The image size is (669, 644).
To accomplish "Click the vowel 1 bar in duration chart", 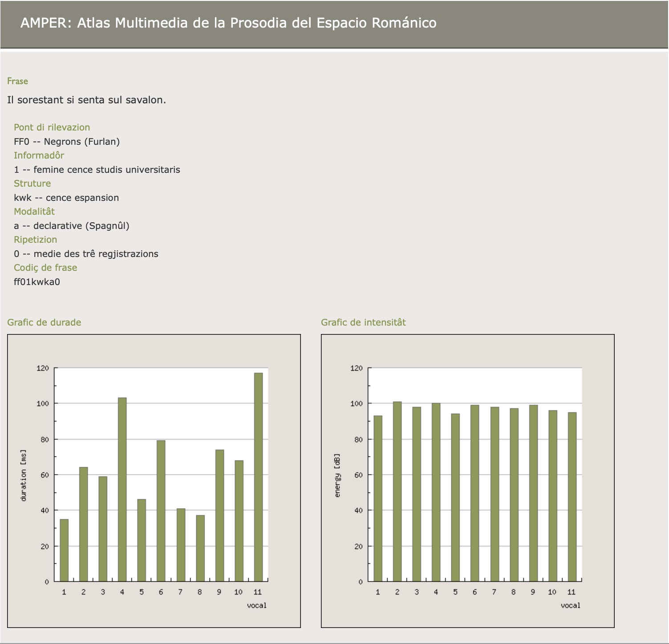I will coord(64,550).
